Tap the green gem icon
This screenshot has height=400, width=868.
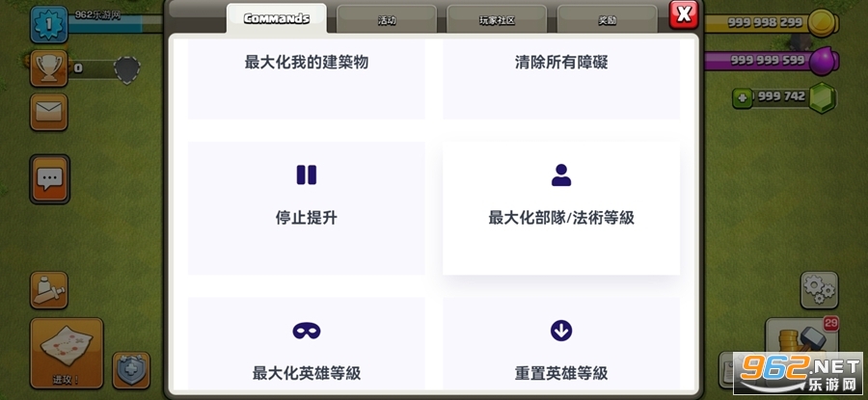click(x=822, y=97)
